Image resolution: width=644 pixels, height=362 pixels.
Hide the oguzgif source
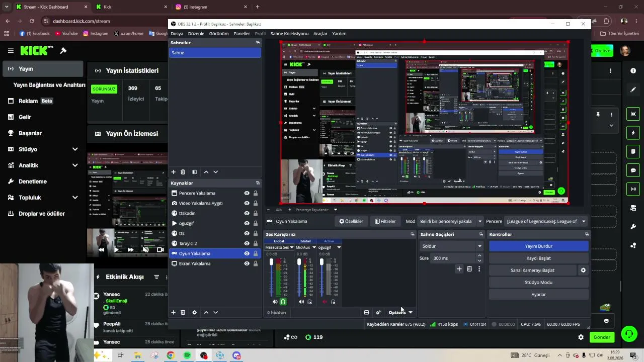coord(247,223)
